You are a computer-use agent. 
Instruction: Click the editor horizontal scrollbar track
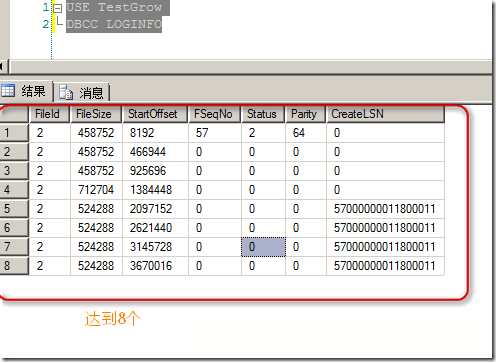click(x=251, y=67)
